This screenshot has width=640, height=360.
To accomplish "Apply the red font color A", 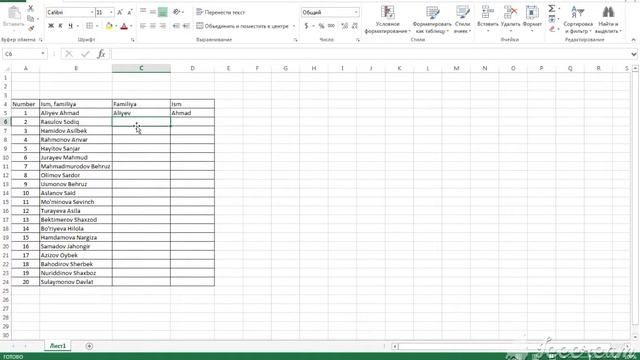I will pyautogui.click(x=124, y=26).
